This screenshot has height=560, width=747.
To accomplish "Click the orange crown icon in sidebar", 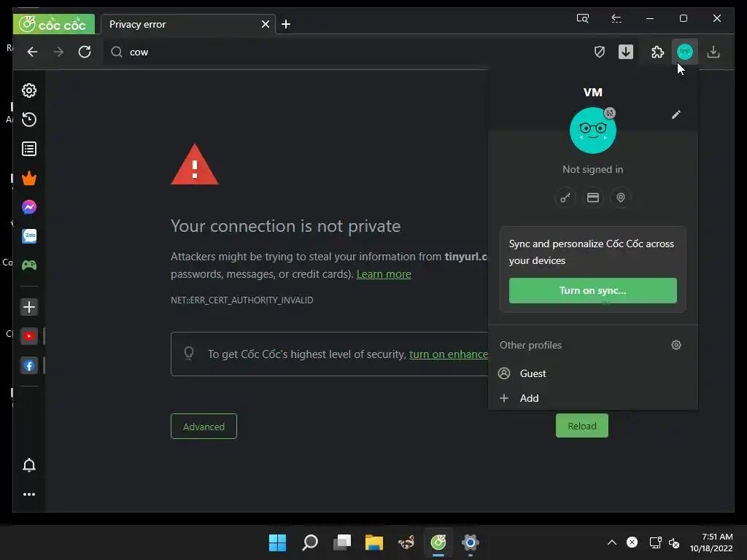I will click(x=29, y=178).
